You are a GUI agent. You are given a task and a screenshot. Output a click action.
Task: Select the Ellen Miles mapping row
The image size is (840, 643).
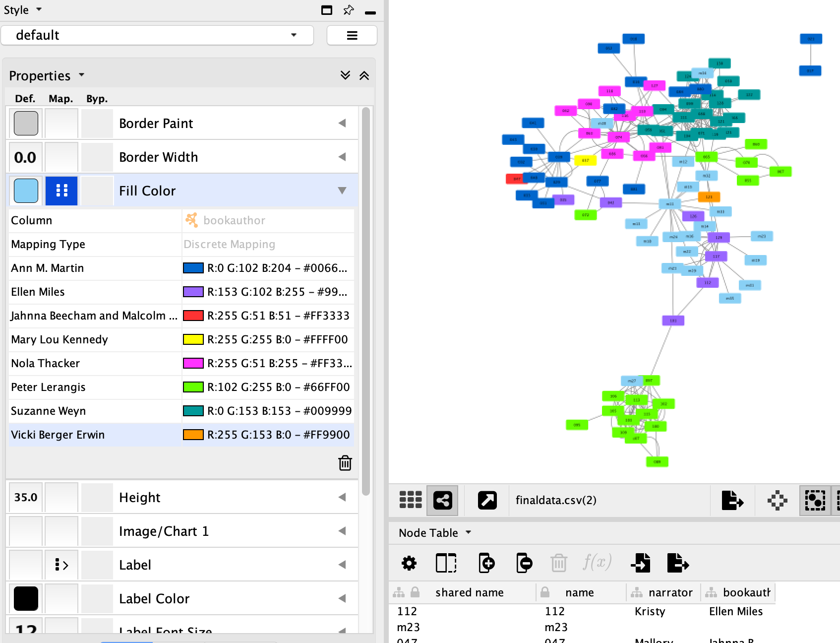(181, 292)
